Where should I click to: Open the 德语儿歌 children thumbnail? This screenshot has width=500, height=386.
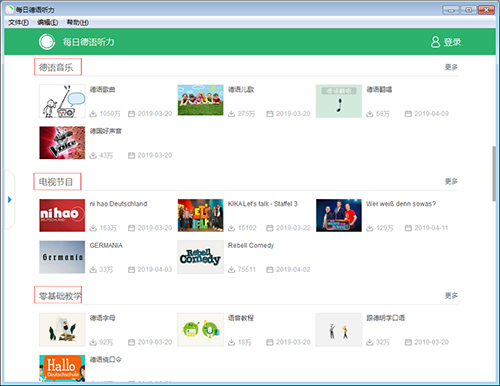coord(200,100)
